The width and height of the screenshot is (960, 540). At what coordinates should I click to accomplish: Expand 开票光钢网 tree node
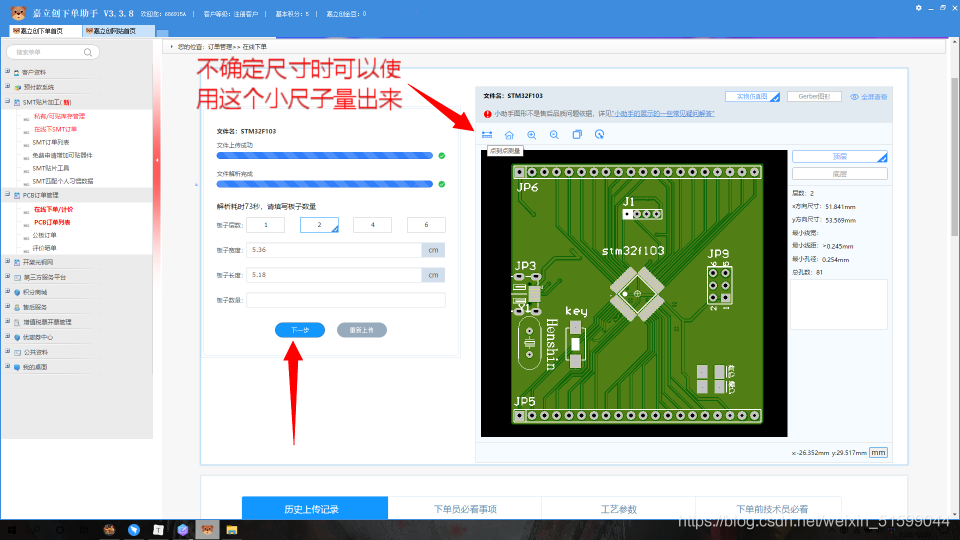coord(7,261)
